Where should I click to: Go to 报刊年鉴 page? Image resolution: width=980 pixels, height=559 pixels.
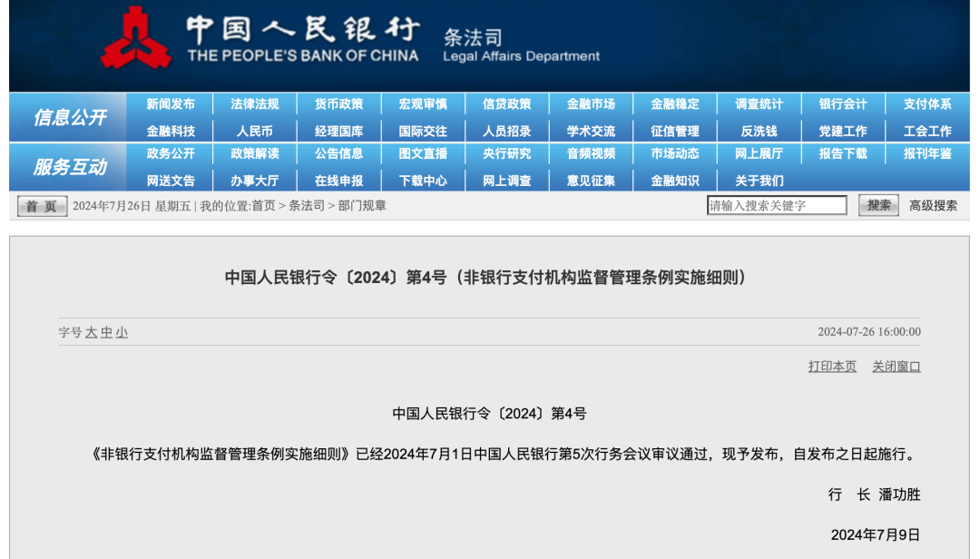(x=926, y=154)
